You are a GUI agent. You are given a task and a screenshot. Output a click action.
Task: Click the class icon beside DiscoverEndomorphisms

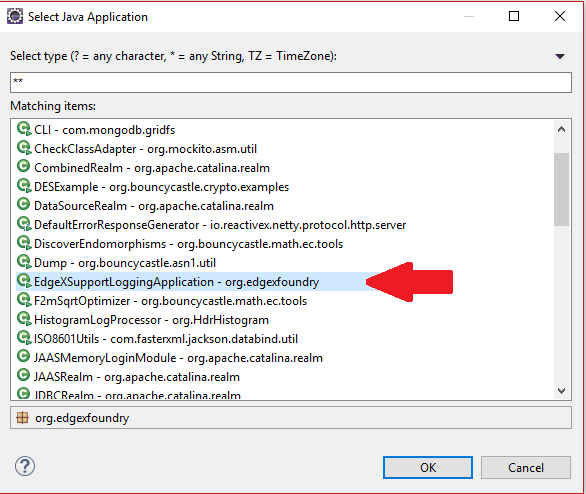click(x=24, y=243)
